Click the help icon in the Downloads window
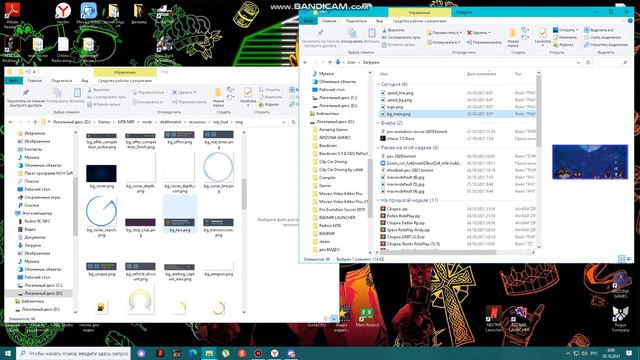 (x=630, y=20)
